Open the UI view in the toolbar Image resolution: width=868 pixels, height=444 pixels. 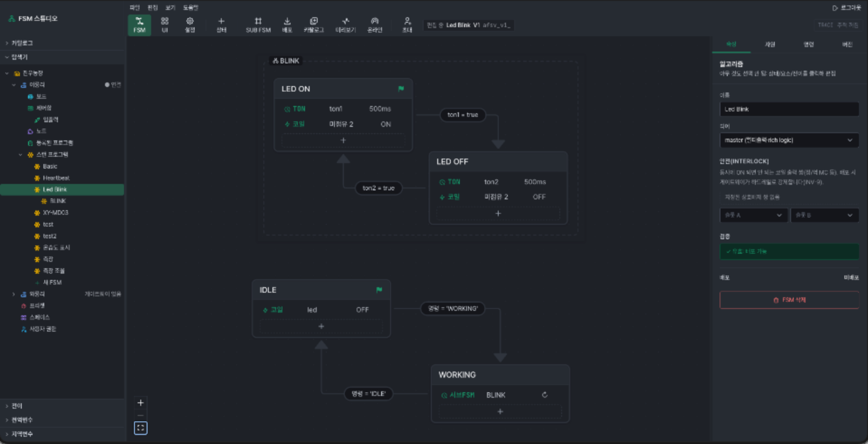click(x=165, y=25)
